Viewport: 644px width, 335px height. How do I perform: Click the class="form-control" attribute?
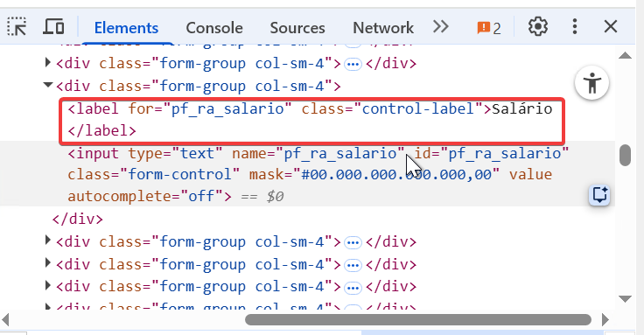[154, 174]
